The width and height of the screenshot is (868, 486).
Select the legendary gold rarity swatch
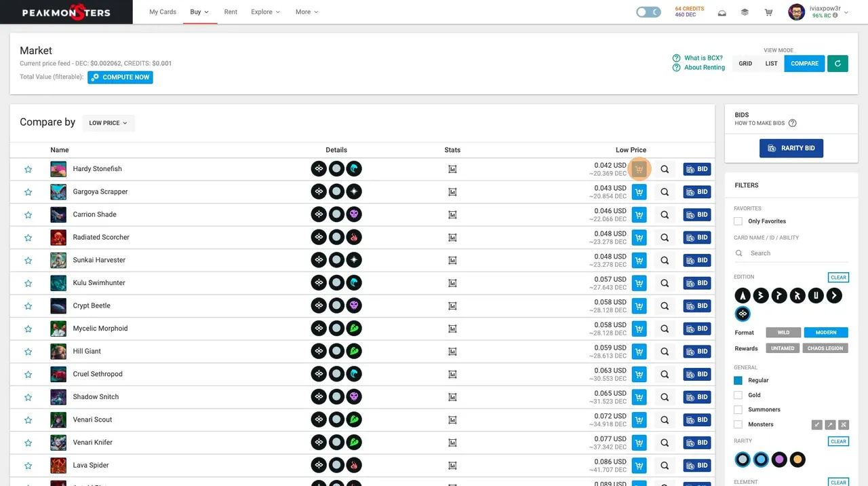[x=797, y=460]
